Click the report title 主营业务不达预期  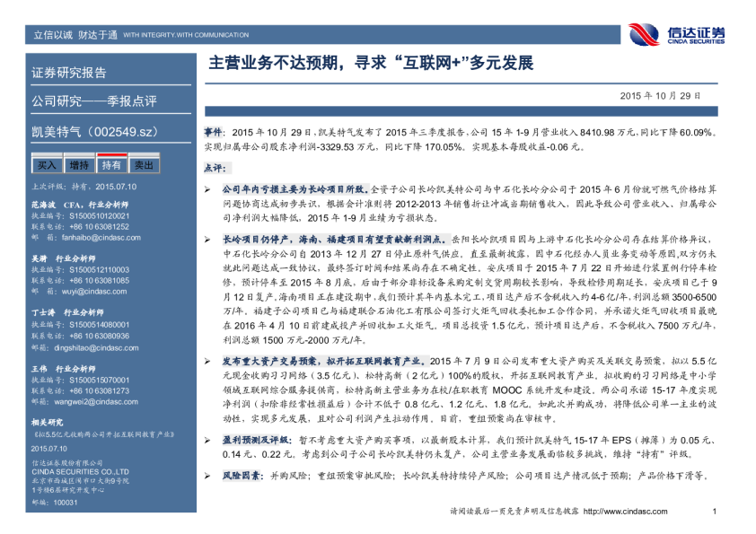click(371, 65)
